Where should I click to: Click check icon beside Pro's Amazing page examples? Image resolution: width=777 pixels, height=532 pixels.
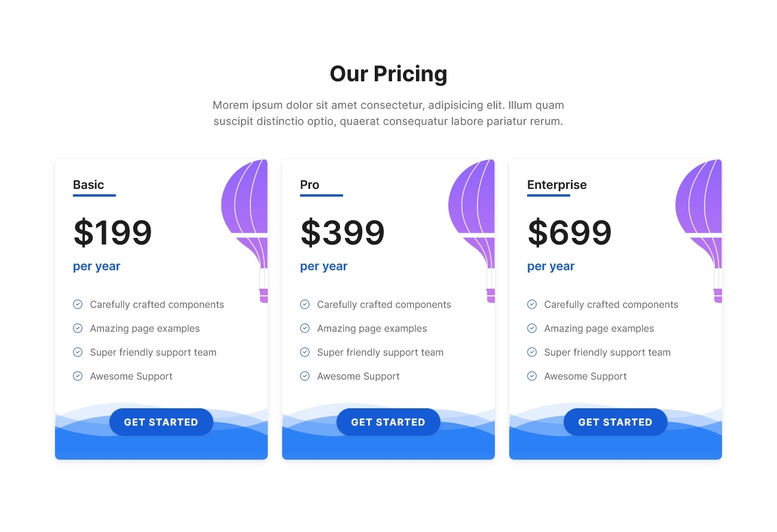pos(305,328)
